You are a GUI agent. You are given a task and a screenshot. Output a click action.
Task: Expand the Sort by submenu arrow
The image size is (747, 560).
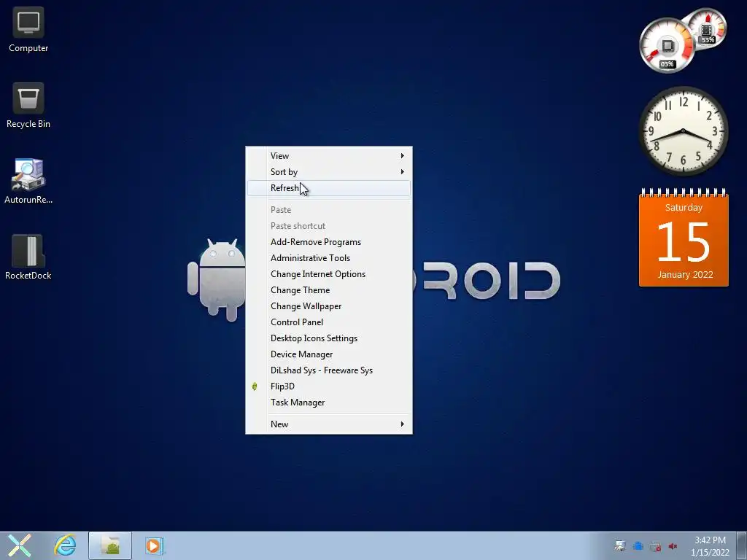(403, 172)
